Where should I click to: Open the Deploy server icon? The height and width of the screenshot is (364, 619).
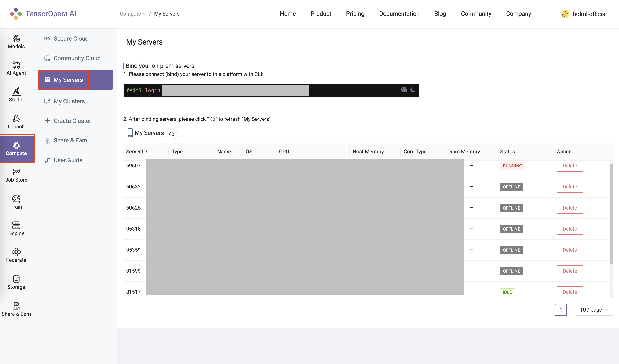tap(16, 225)
